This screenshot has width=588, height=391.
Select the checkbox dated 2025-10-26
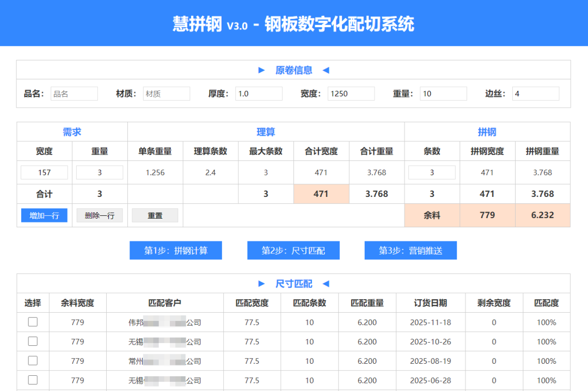click(x=33, y=342)
